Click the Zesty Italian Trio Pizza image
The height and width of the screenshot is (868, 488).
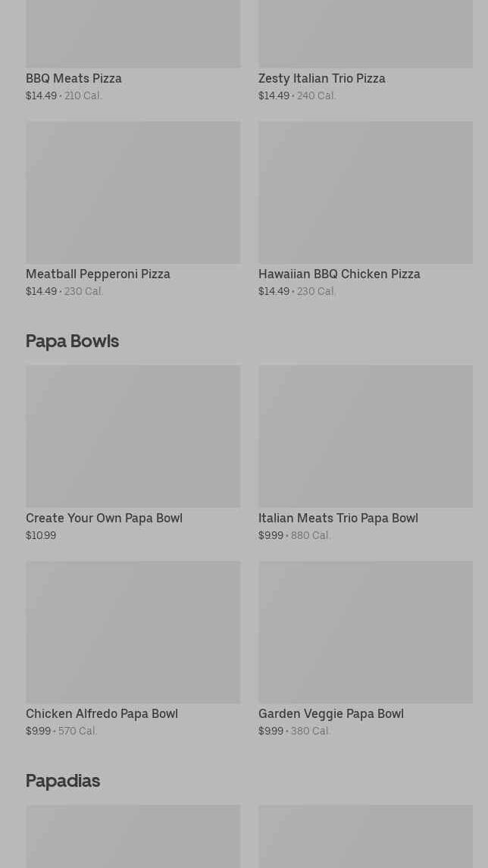(365, 34)
